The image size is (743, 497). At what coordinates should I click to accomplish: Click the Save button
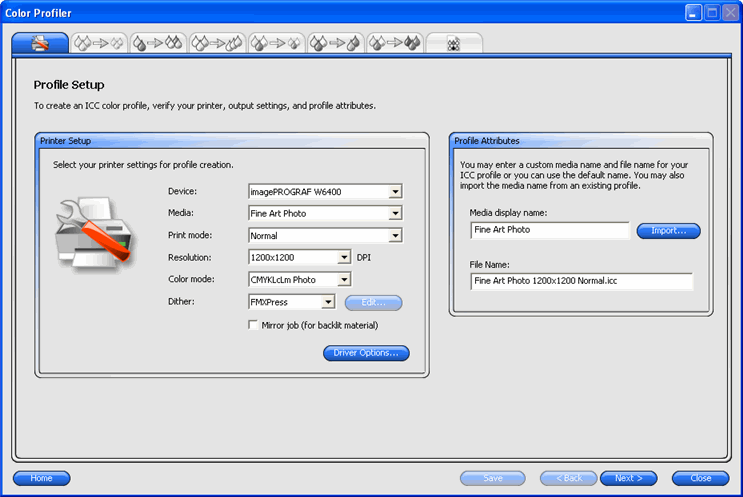(x=493, y=478)
